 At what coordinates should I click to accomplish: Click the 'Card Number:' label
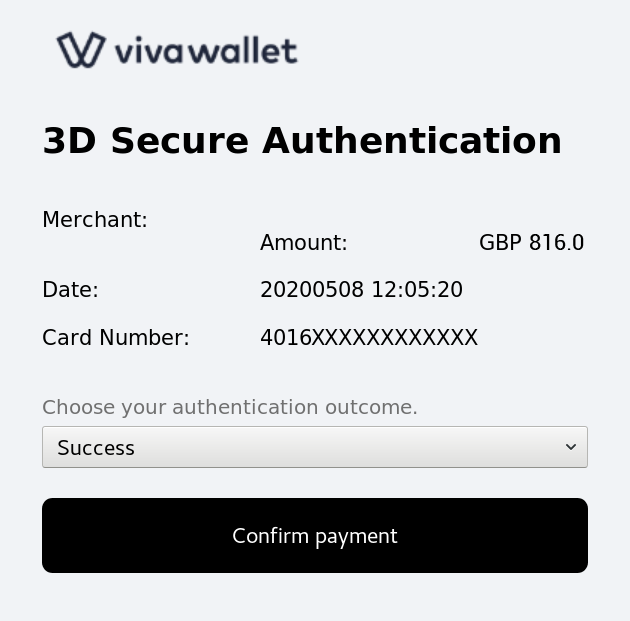coord(116,338)
